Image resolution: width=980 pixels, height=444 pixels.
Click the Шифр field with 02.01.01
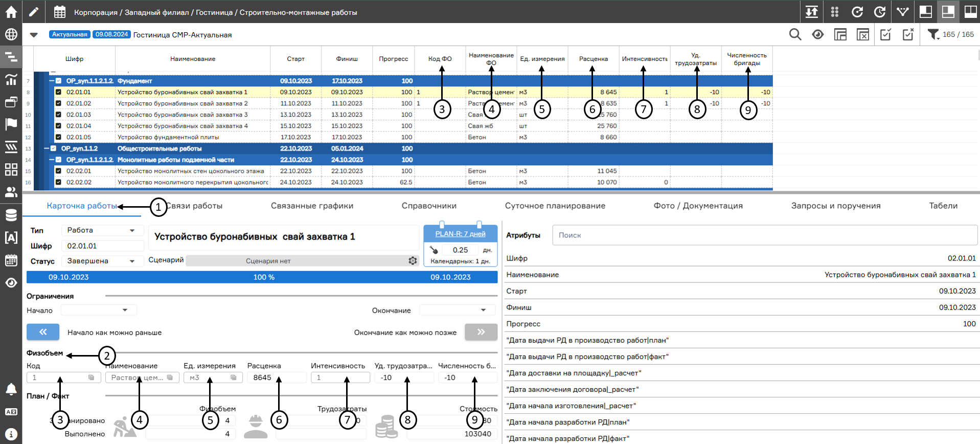(102, 246)
